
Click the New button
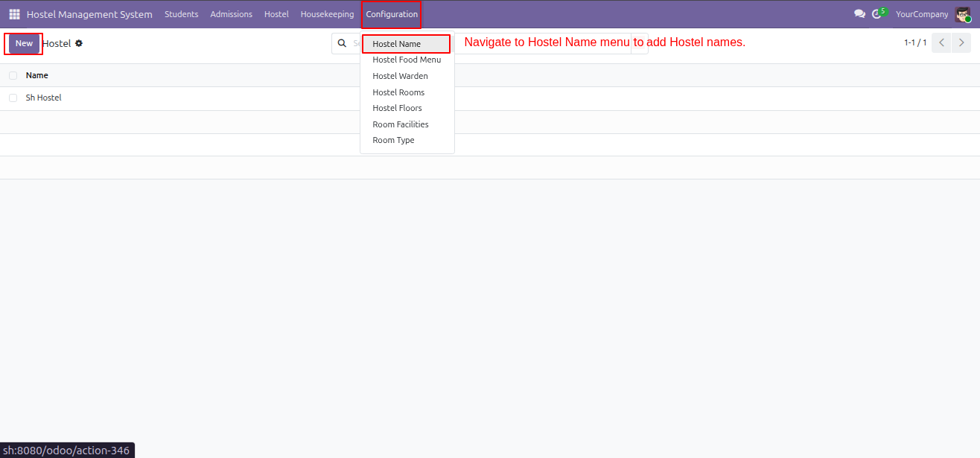click(x=24, y=43)
